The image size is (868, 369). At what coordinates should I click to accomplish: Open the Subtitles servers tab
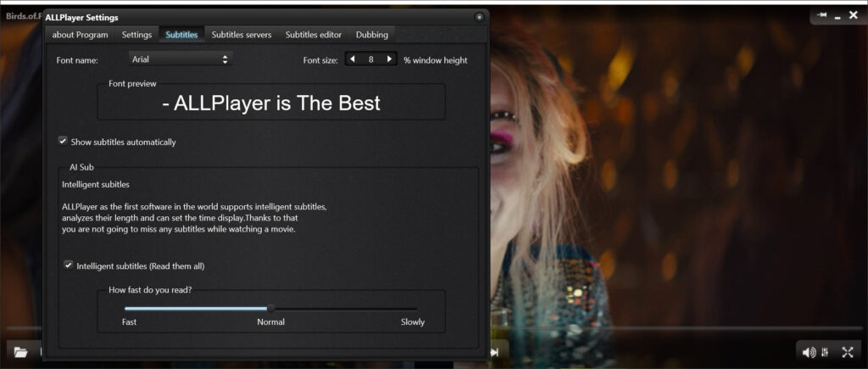(x=242, y=34)
